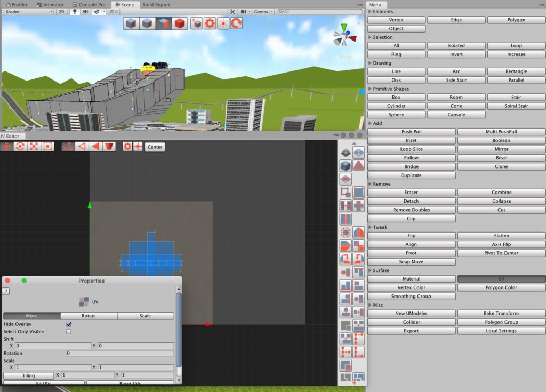The image size is (546, 392).
Task: Open the Gizmos dropdown menu
Action: coord(264,11)
